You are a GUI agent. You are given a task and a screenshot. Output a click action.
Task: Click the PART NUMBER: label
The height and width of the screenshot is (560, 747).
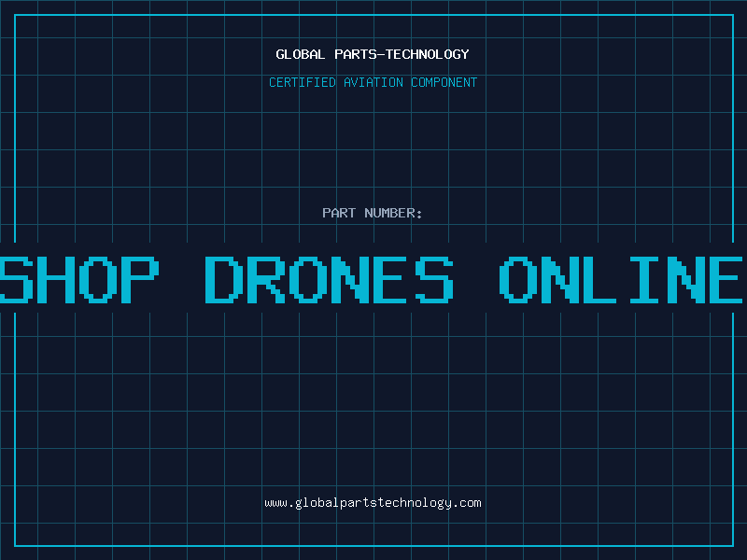(373, 213)
